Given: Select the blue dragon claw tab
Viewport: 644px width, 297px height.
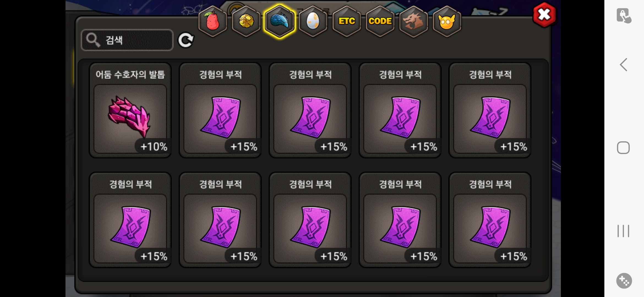Looking at the screenshot, I should (x=279, y=21).
